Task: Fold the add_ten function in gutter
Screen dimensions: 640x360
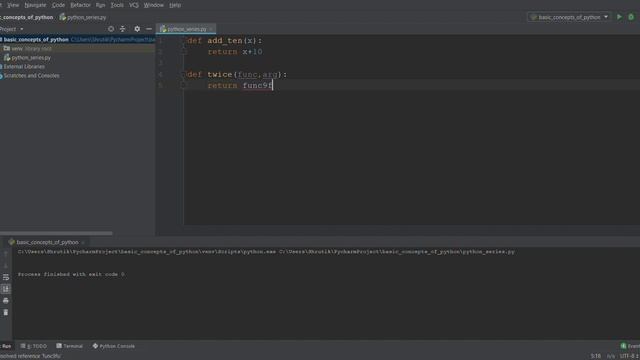Action: pos(183,40)
